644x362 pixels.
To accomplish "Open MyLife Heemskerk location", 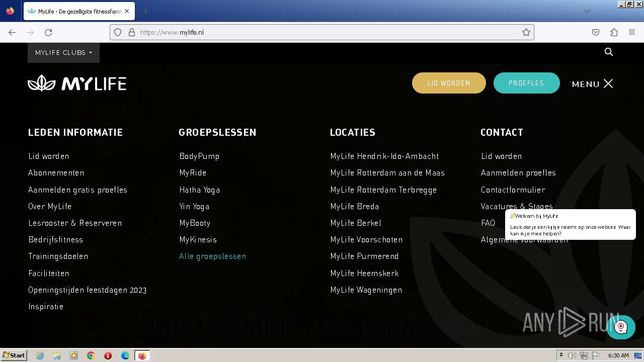I will tap(364, 274).
